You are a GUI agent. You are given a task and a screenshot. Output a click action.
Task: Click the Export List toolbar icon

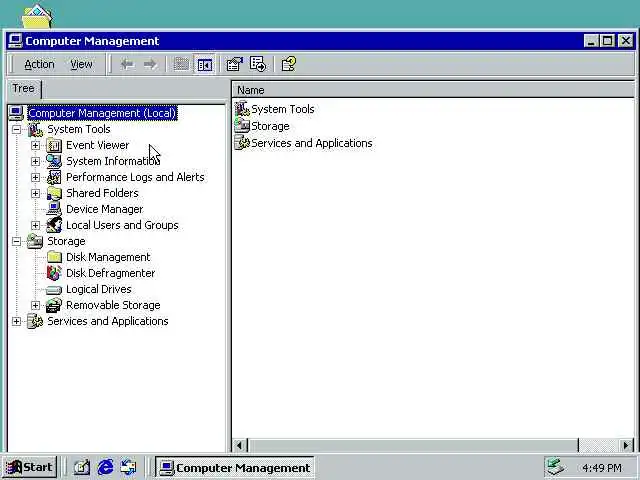click(258, 64)
